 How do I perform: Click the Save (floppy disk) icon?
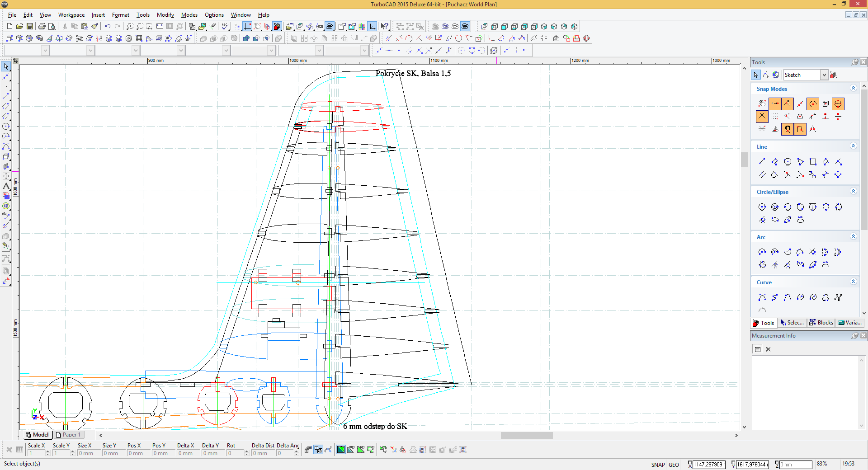30,27
